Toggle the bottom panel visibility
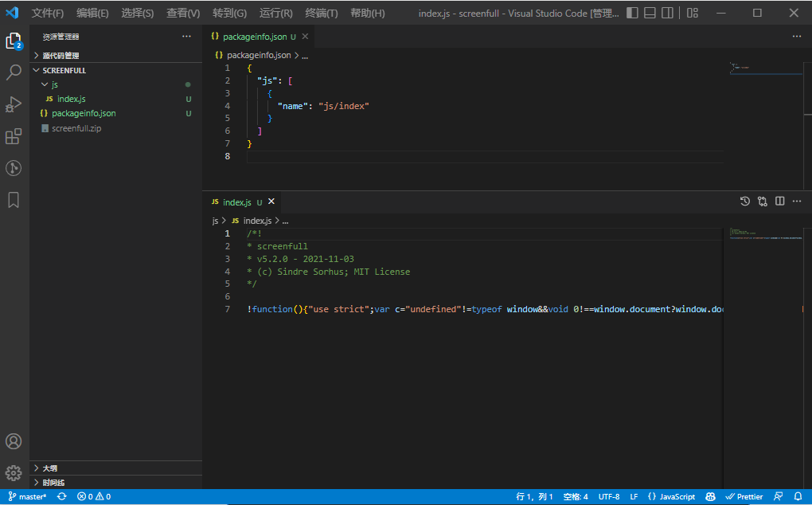 coord(650,13)
